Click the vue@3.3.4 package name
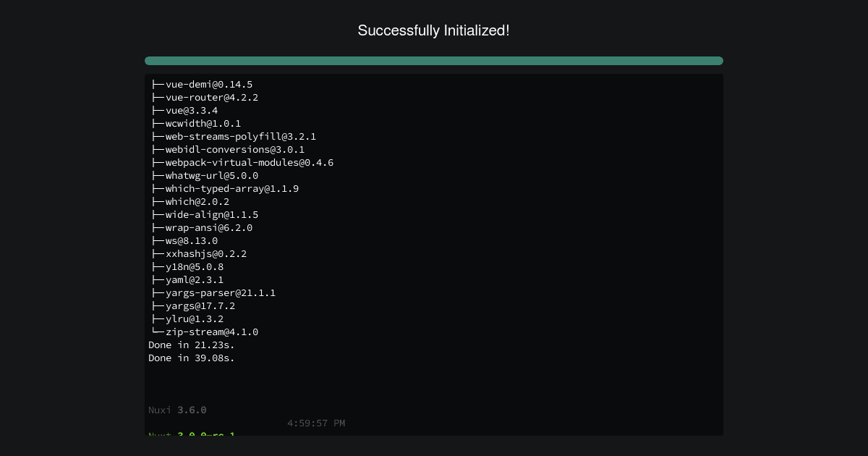 pyautogui.click(x=192, y=110)
